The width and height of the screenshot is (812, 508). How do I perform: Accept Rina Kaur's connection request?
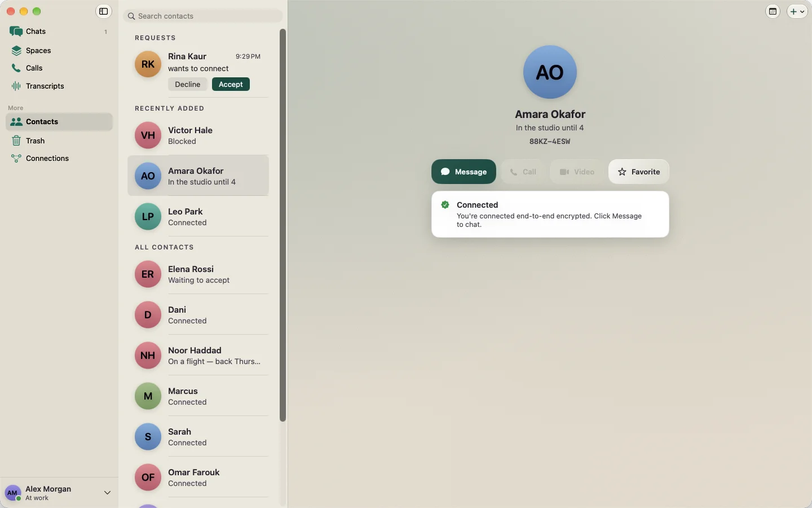pyautogui.click(x=231, y=84)
